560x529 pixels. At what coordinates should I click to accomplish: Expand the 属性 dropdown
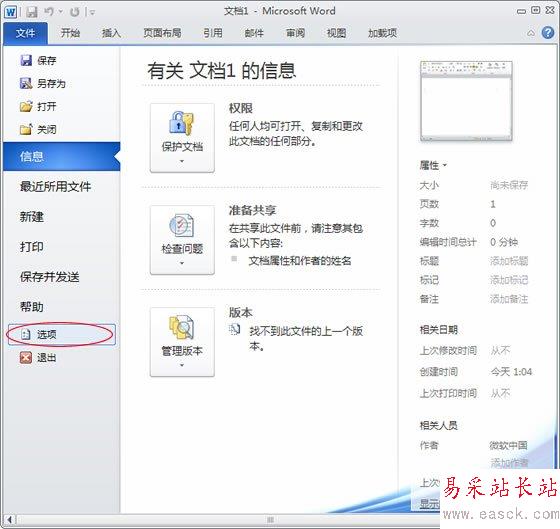(x=433, y=165)
